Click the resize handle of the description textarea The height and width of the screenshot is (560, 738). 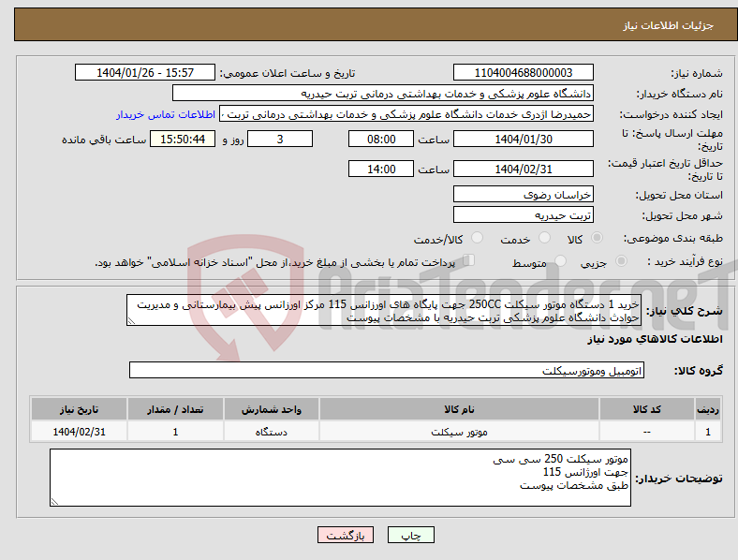point(131,321)
